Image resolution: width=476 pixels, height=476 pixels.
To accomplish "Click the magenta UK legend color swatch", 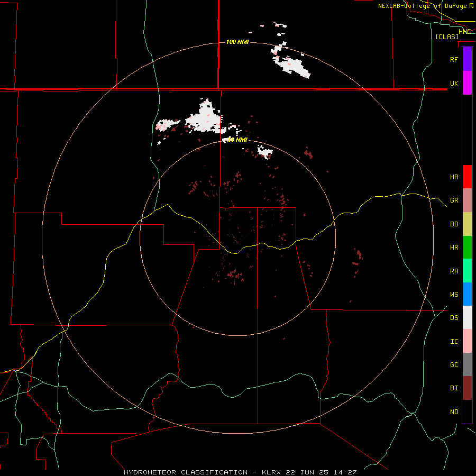I will click(x=467, y=83).
